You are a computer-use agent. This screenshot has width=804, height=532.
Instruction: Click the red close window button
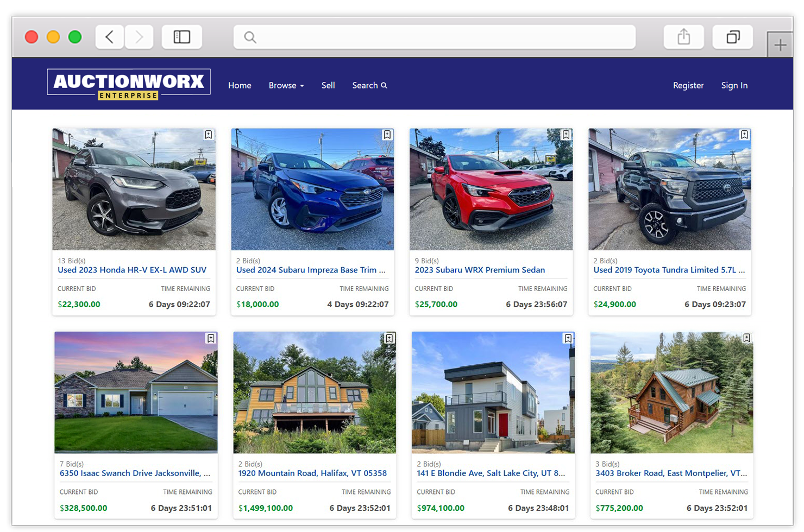point(32,37)
